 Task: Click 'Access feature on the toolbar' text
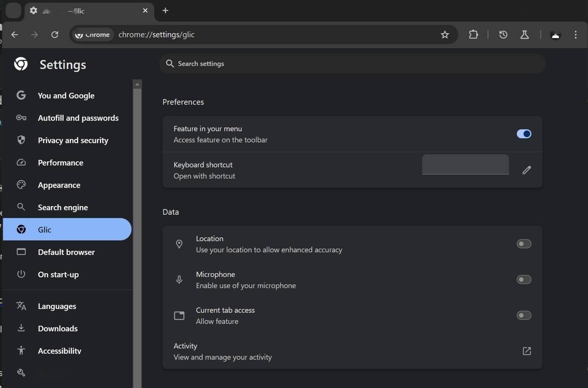pyautogui.click(x=220, y=140)
